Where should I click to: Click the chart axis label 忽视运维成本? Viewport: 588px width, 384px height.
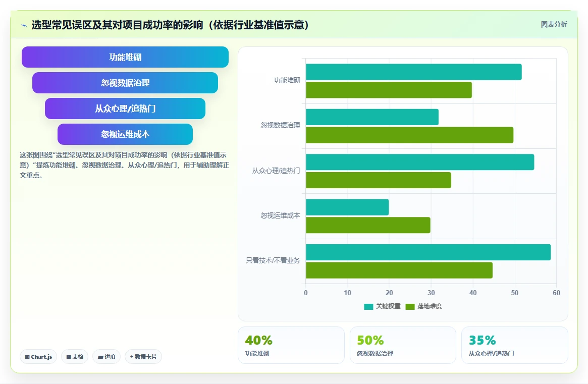pos(280,215)
